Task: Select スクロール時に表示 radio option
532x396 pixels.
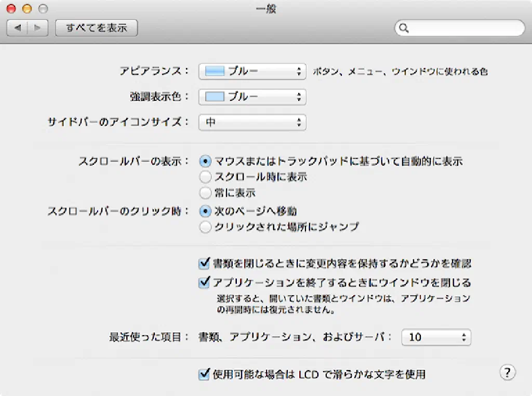Action: [x=206, y=177]
